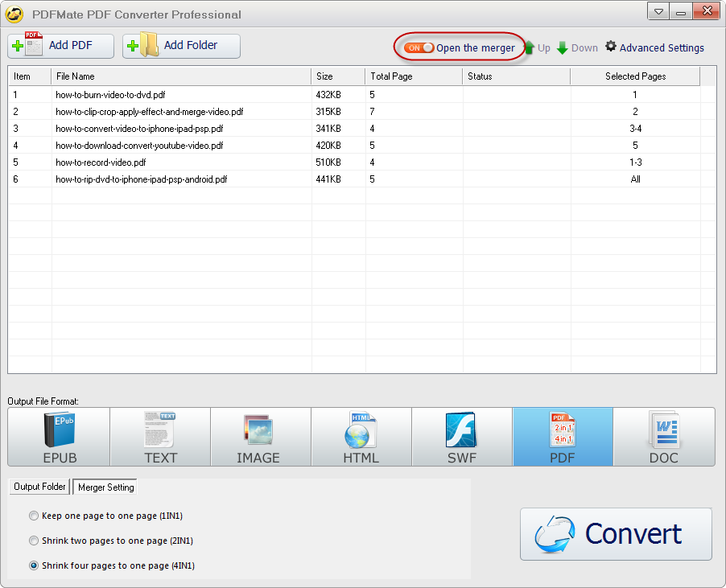The width and height of the screenshot is (726, 588).
Task: Select how-to-convert-video-to-iphone-ipad-psp.pdf
Action: [x=139, y=129]
